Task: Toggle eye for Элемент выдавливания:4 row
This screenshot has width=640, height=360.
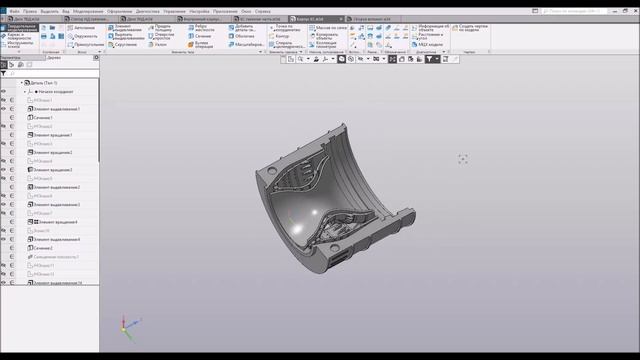Action: pos(4,239)
